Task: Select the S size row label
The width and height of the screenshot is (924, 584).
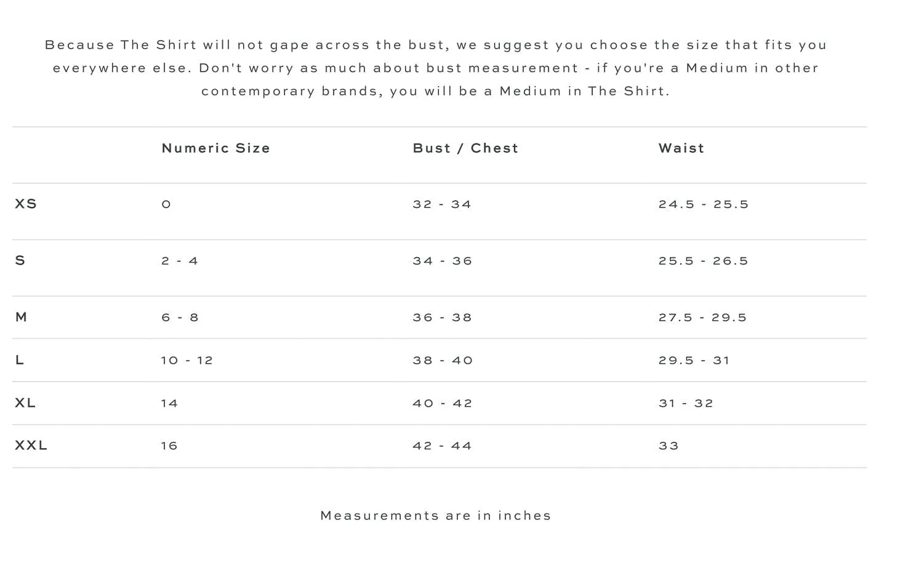Action: [20, 260]
